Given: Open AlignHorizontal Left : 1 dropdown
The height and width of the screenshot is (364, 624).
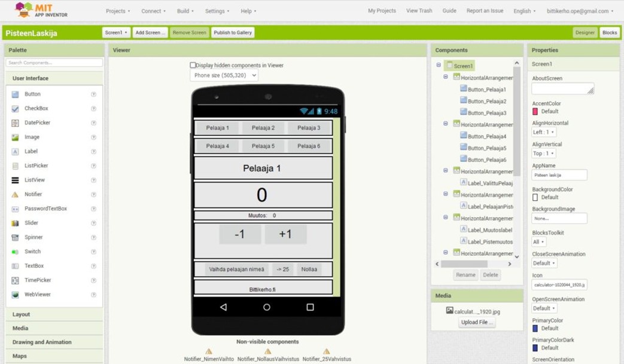Looking at the screenshot, I should 544,132.
